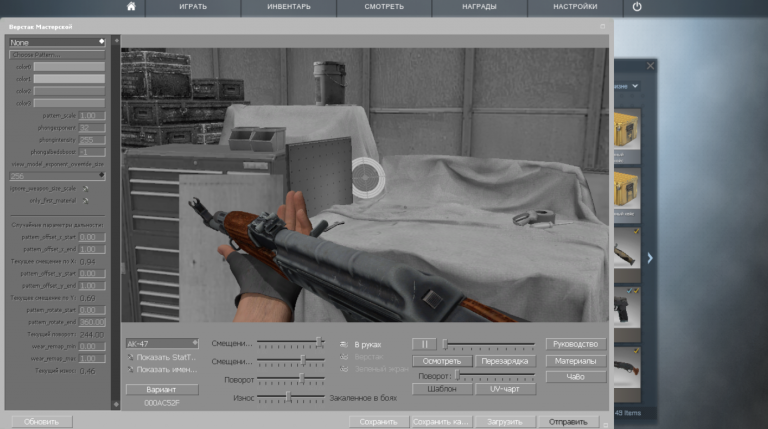This screenshot has height=429, width=768.
Task: Click the ЧаВо button
Action: (x=576, y=377)
